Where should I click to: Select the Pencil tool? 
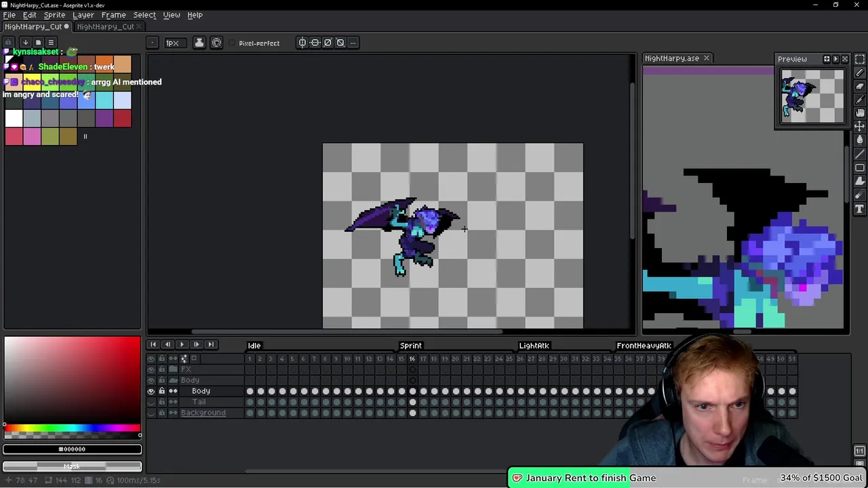pos(860,73)
